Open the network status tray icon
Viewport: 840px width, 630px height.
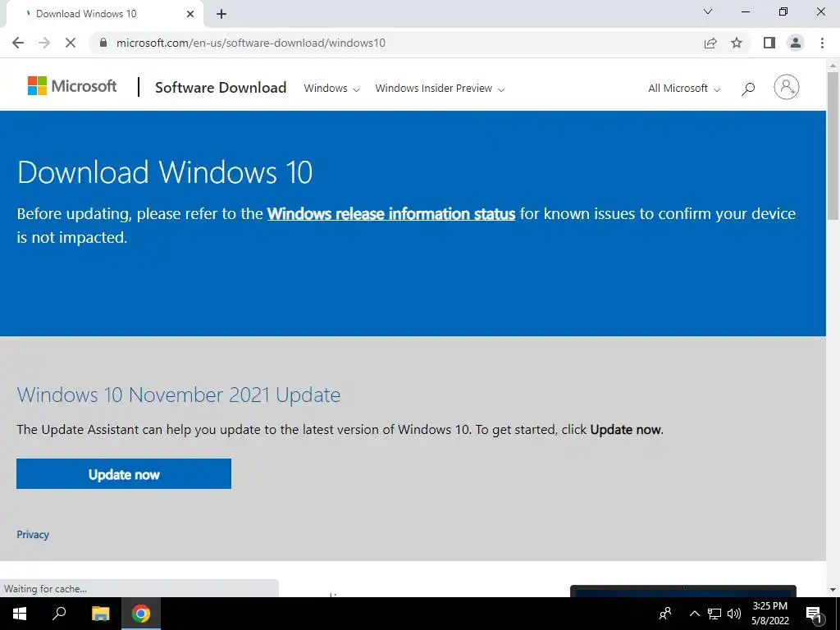pos(714,614)
